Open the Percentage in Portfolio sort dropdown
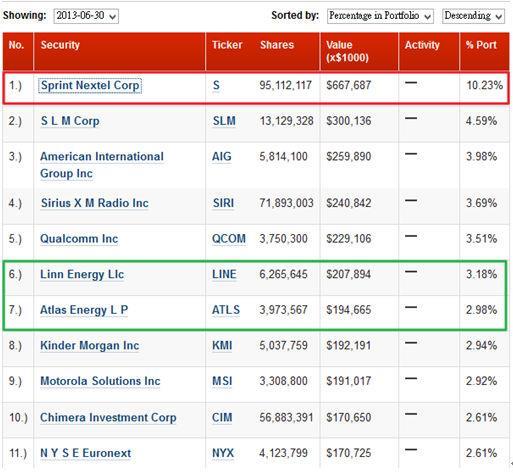Viewport: 513px width, 473px height. tap(380, 16)
